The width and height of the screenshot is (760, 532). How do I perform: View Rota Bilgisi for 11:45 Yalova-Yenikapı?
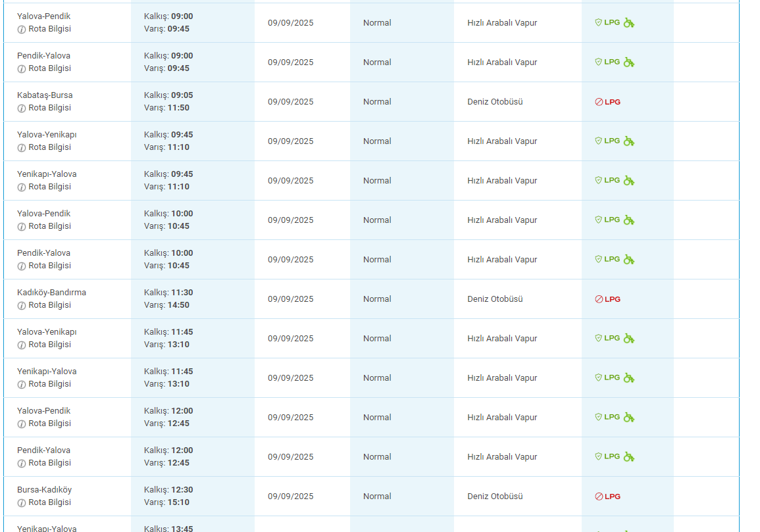click(49, 345)
